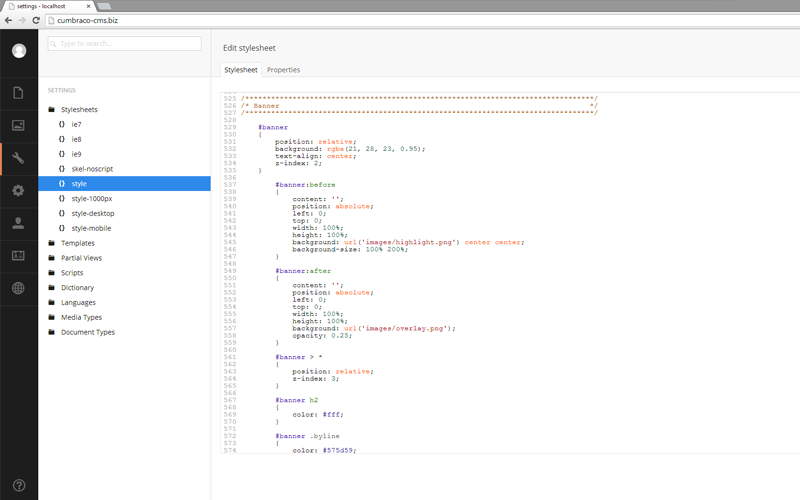Click the Scripts folder icon
800x500 pixels.
pyautogui.click(x=52, y=272)
